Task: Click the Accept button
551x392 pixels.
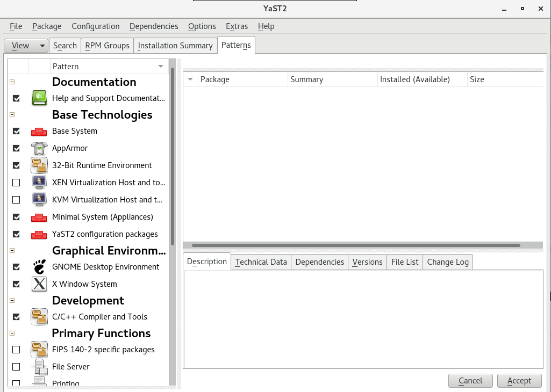Action: [x=519, y=380]
